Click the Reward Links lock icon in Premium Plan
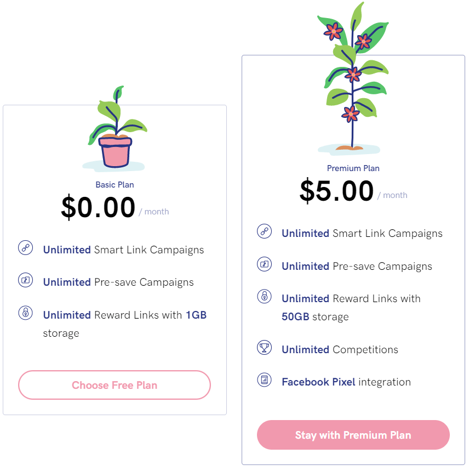 coord(264,297)
